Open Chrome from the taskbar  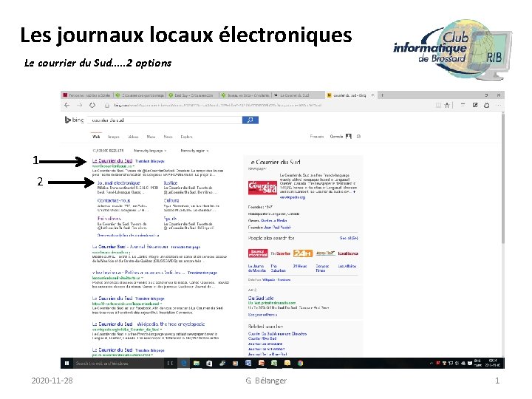[x=300, y=363]
